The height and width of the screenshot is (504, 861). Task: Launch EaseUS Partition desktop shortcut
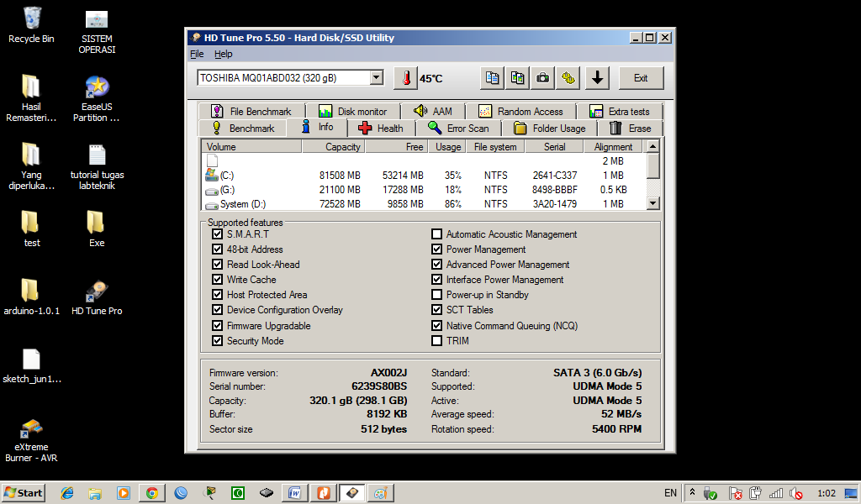(x=97, y=99)
